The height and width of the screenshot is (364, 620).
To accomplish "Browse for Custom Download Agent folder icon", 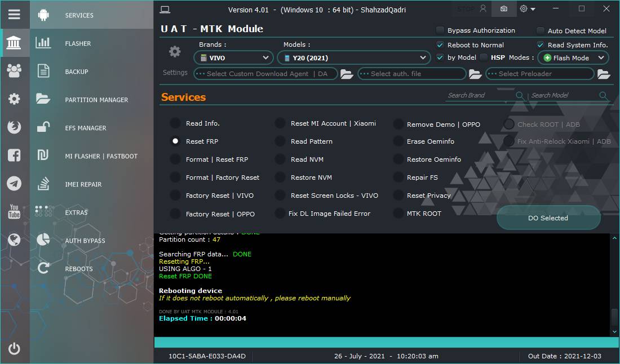I will [x=347, y=74].
